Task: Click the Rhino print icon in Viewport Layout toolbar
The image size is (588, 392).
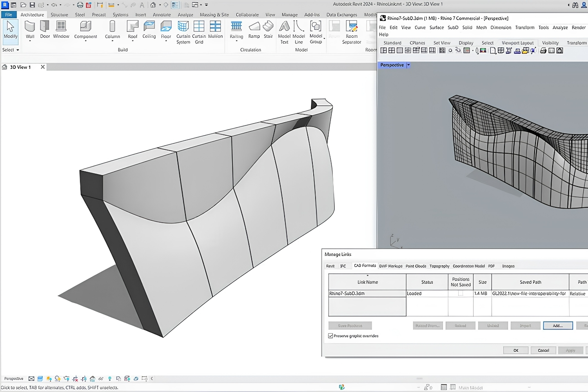Action: coord(543,51)
